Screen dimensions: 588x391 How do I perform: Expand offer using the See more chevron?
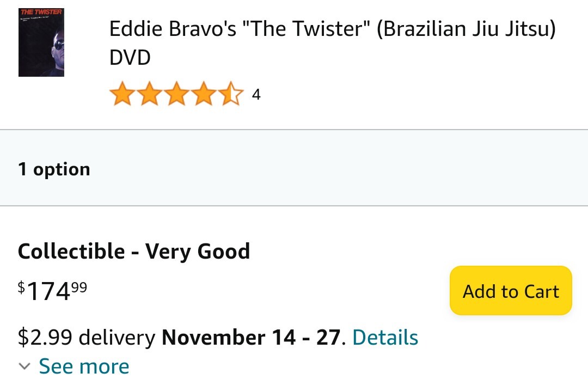tap(24, 366)
